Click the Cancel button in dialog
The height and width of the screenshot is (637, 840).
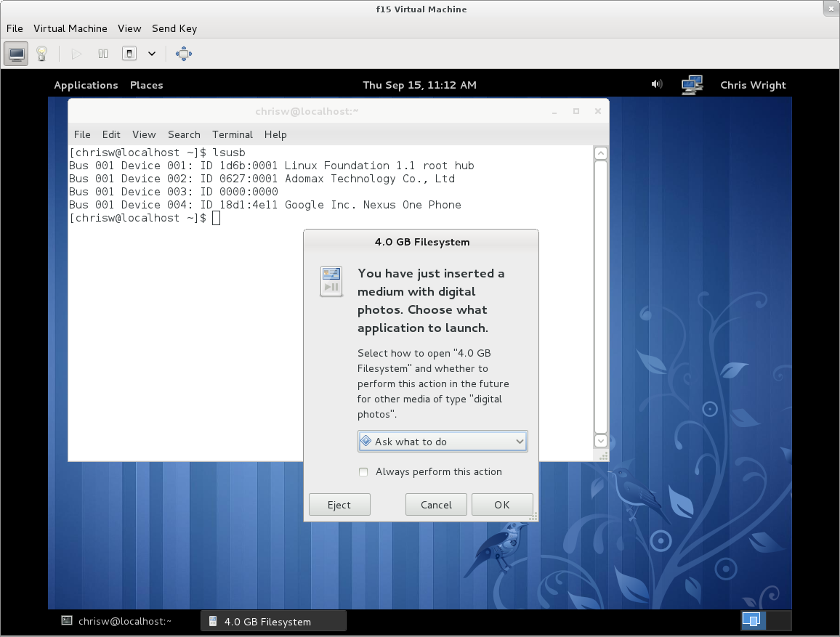pos(436,505)
